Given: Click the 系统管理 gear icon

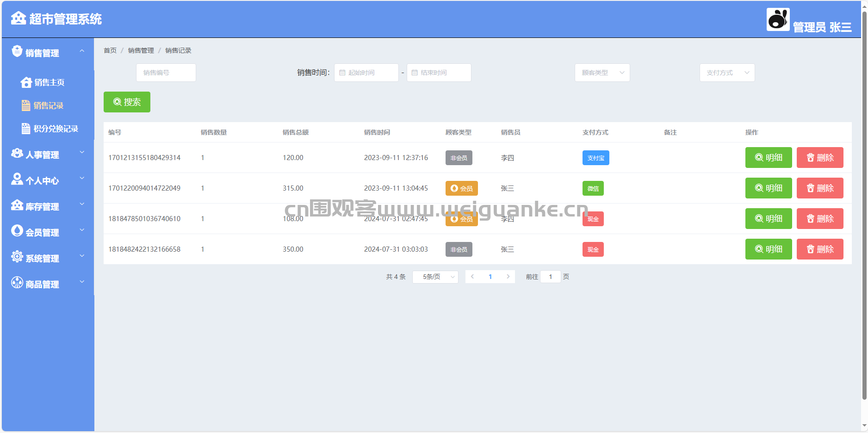Looking at the screenshot, I should [17, 257].
